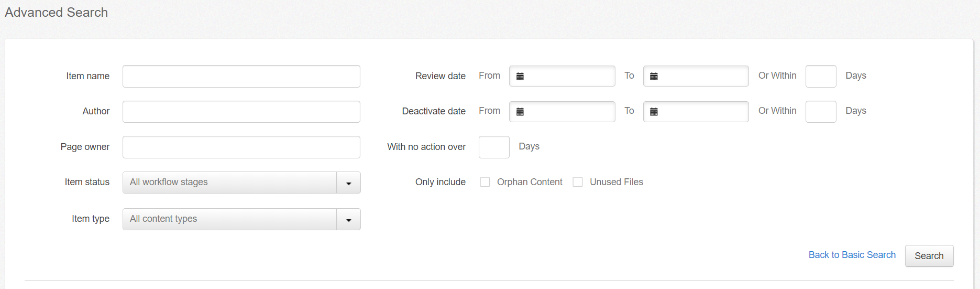Click the Review date label

(x=441, y=76)
